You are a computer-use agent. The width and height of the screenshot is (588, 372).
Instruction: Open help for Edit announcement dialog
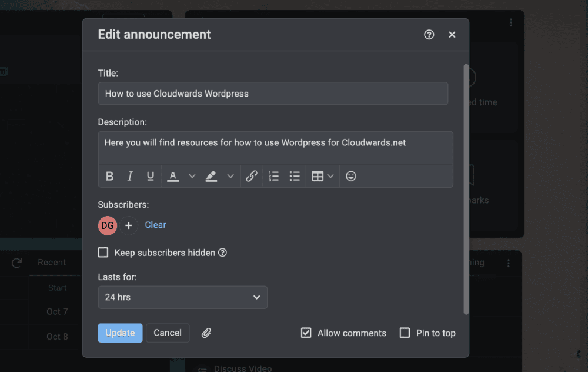coord(429,35)
